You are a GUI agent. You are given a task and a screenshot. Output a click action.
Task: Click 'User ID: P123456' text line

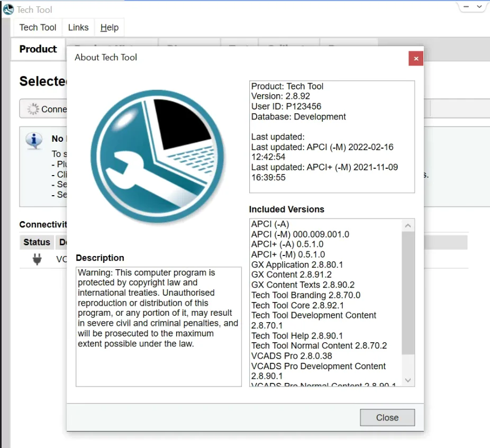[286, 106]
